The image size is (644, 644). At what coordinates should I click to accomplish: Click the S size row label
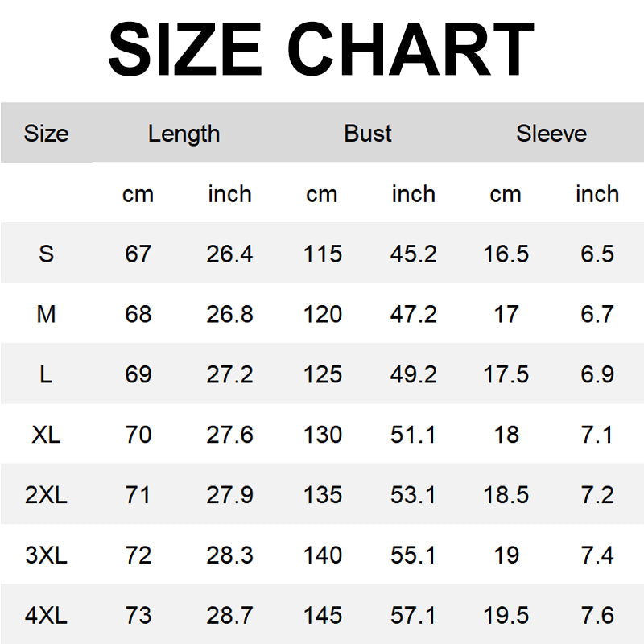point(46,254)
